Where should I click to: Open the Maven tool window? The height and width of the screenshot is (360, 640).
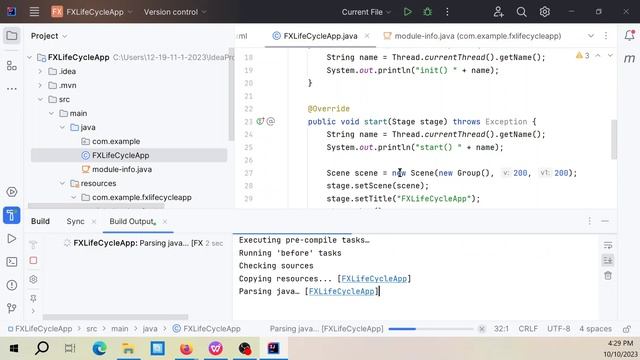629,59
